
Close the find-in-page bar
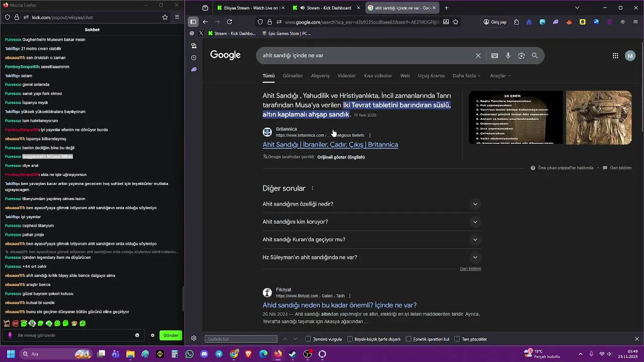pyautogui.click(x=636, y=339)
